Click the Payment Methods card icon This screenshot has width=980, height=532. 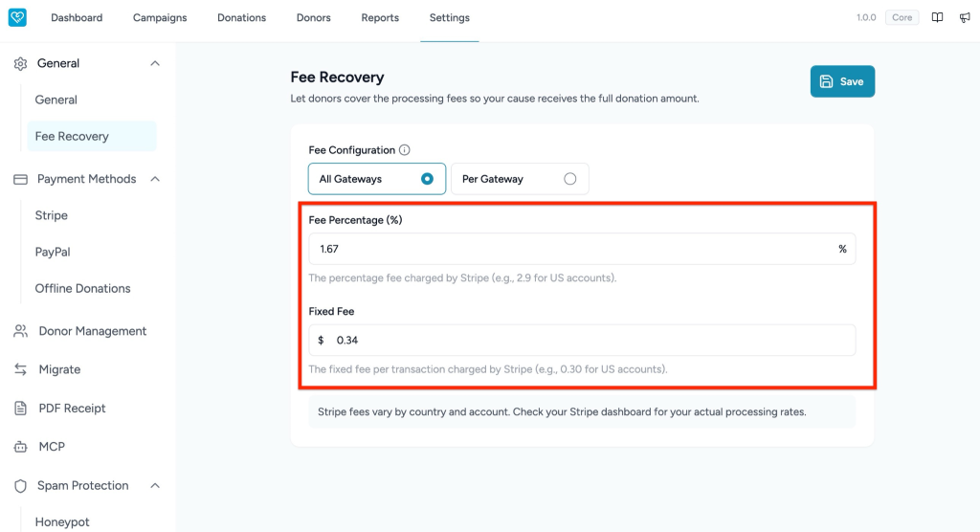click(x=21, y=180)
